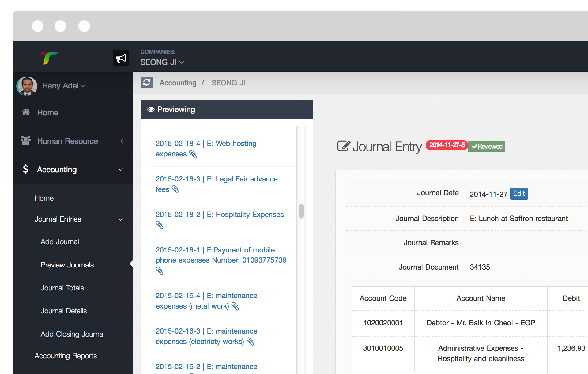Viewport: 588px width, 374px height.
Task: Click the megaphone announcements icon
Action: pyautogui.click(x=121, y=58)
